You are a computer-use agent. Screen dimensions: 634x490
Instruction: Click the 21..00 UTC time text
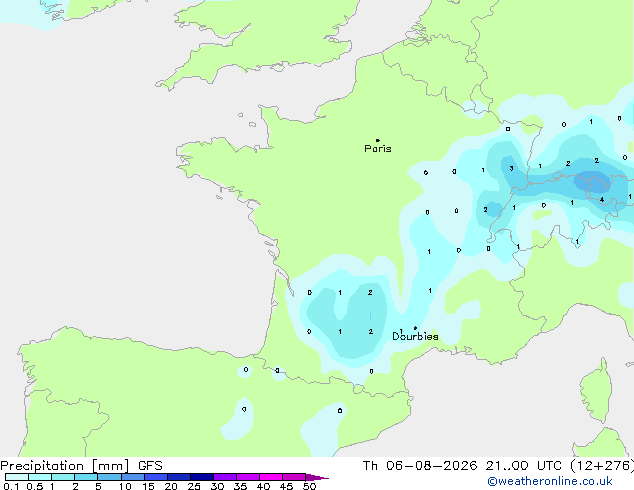524,466
